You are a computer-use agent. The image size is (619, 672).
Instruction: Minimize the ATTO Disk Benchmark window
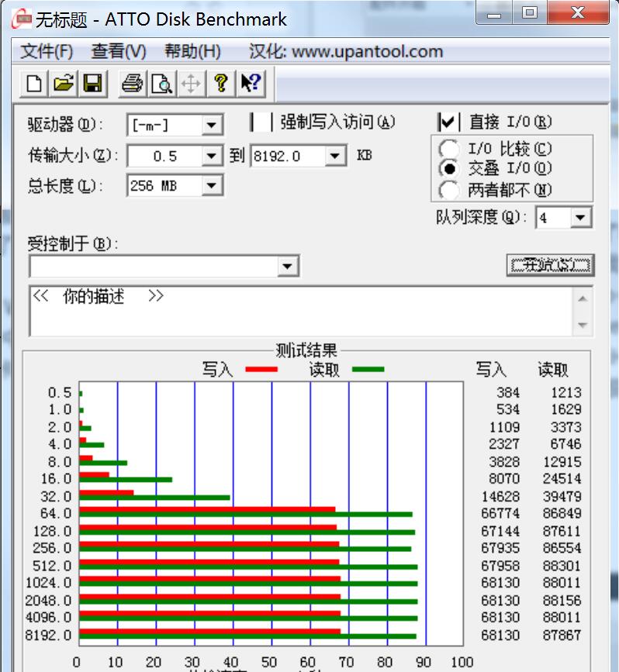click(494, 13)
